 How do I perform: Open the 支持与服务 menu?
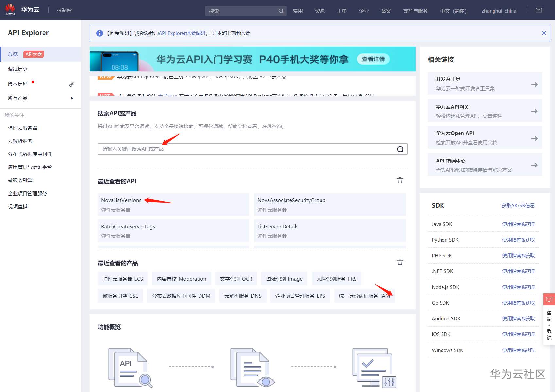[x=415, y=11]
